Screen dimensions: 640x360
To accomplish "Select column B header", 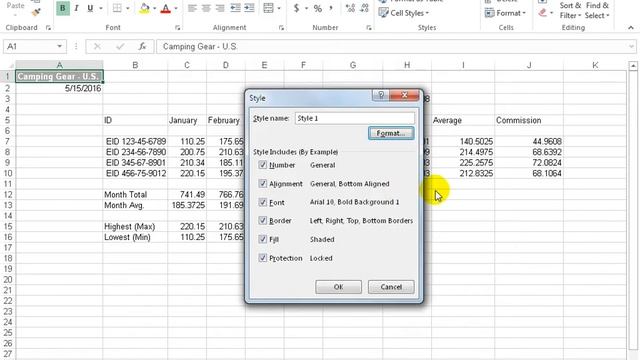I will pos(135,65).
